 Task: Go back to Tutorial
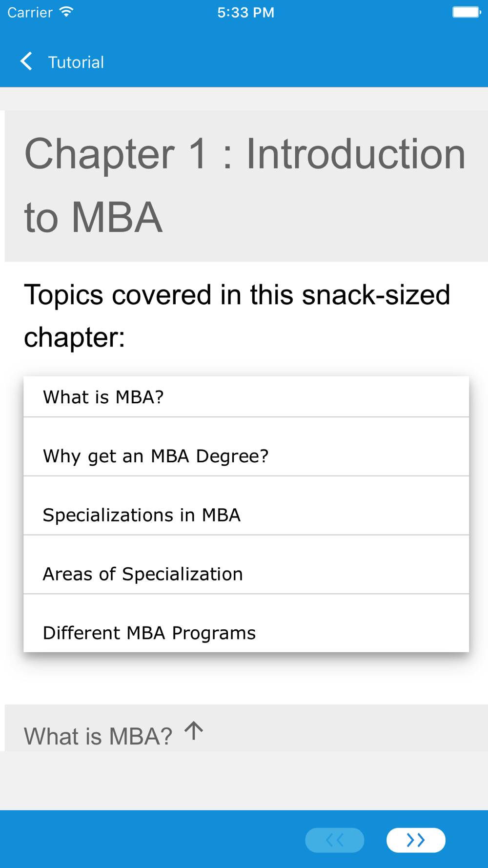click(62, 62)
